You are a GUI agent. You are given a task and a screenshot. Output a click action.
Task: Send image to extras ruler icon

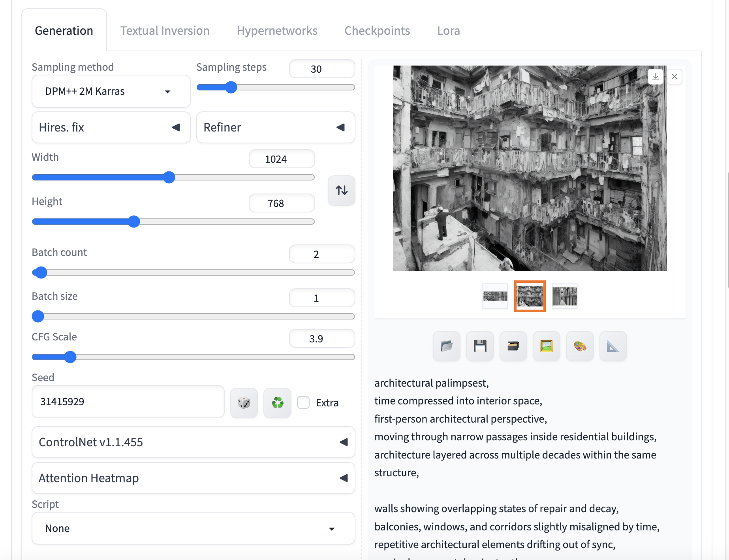coord(613,346)
